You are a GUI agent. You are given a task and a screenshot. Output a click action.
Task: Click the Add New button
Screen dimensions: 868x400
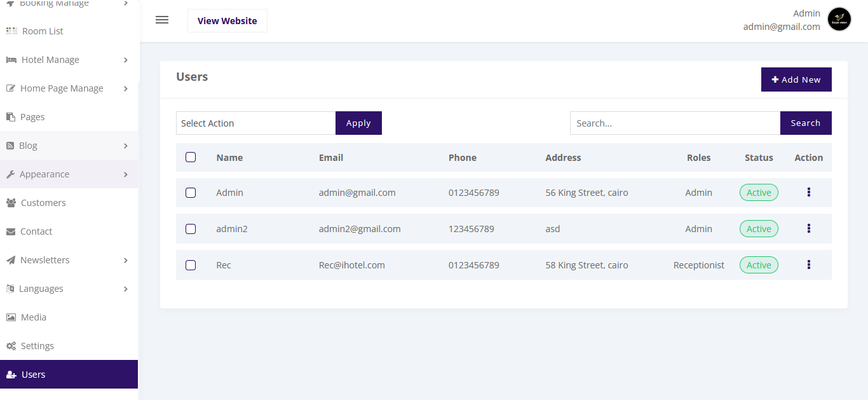point(796,79)
